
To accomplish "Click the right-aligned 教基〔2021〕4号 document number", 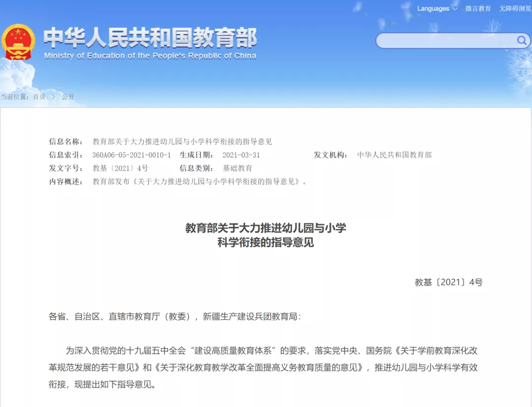I will pos(448,282).
